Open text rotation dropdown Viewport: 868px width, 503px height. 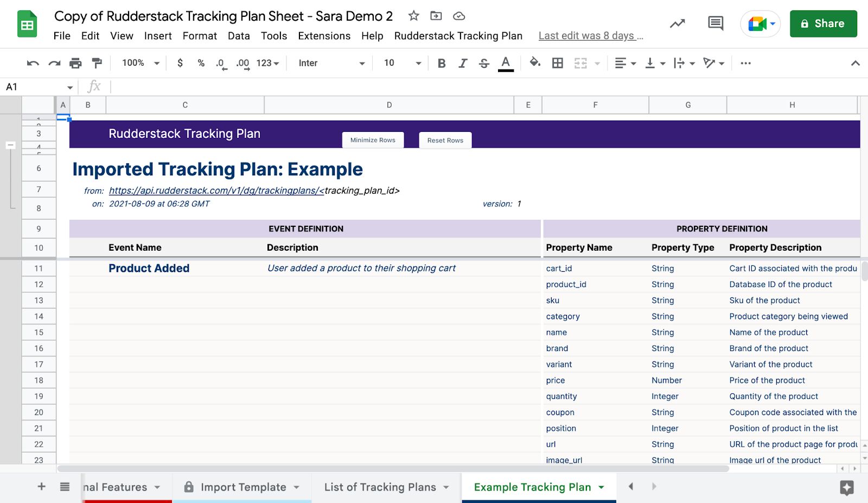713,63
